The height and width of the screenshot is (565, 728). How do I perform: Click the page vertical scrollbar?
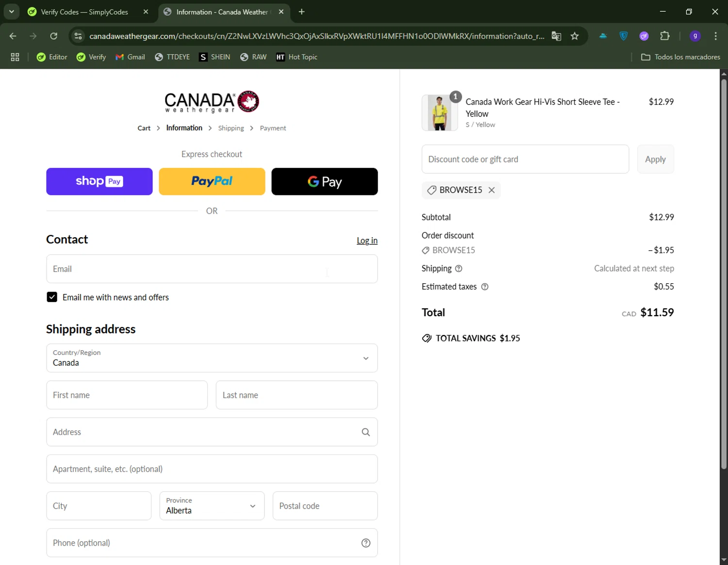click(x=724, y=274)
